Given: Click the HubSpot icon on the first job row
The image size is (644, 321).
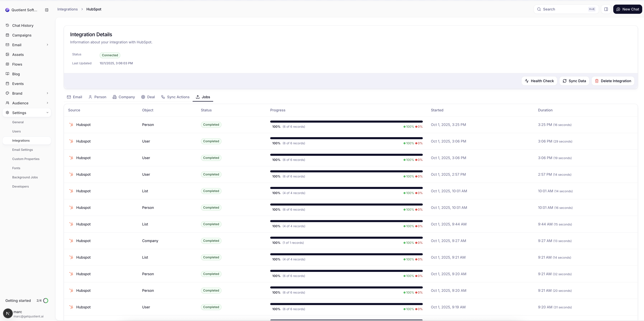Looking at the screenshot, I should (71, 125).
